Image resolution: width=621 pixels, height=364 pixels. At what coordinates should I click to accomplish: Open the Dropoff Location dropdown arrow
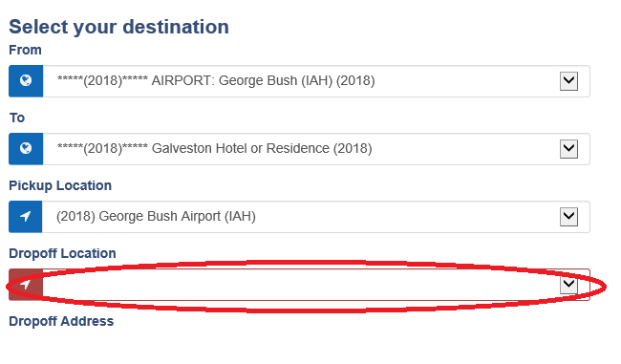(x=568, y=285)
